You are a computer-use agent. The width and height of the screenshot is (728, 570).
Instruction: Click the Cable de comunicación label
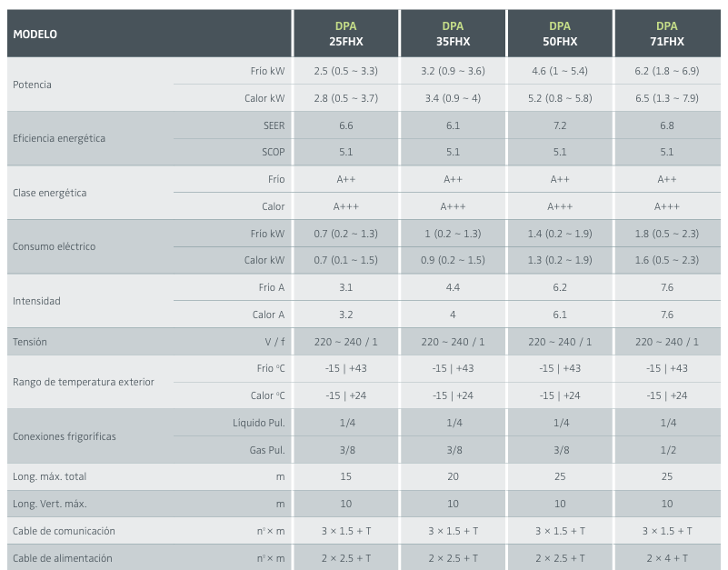[x=64, y=531]
